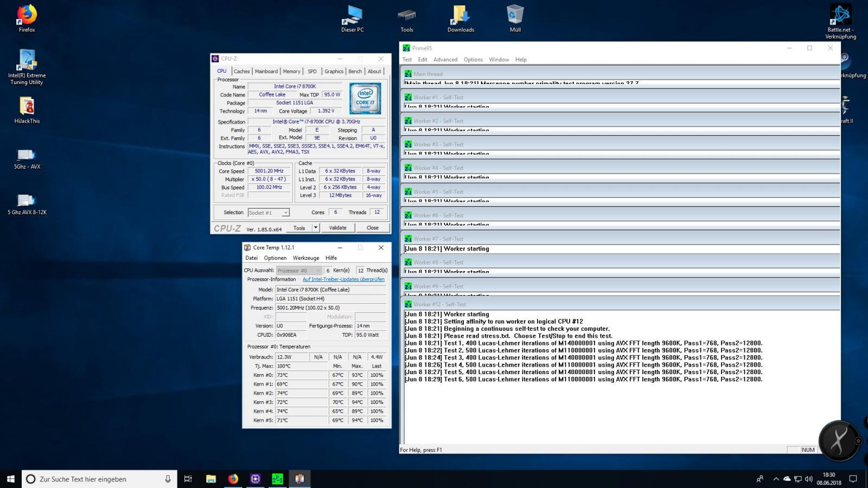Open the Help menu in Prime95
Viewport: 868px width, 488px height.
(521, 60)
